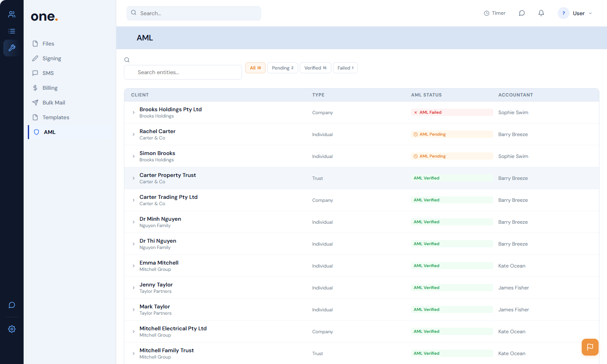This screenshot has height=364, width=607.
Task: Click the SMS message icon
Action: [35, 73]
